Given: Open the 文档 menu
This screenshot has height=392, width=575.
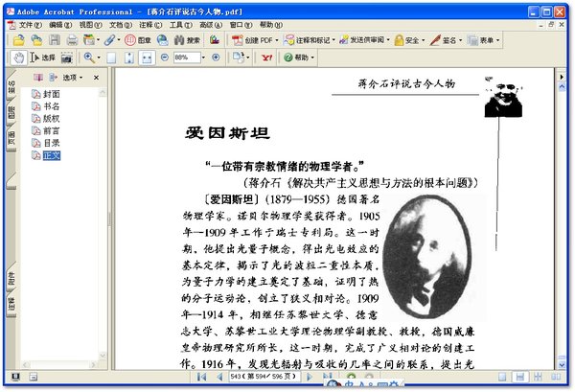Looking at the screenshot, I should (x=121, y=25).
